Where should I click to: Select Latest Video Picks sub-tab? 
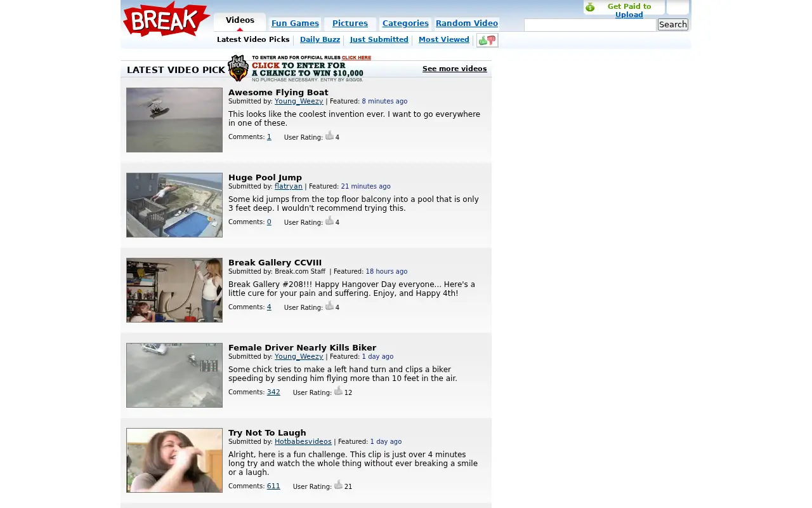pyautogui.click(x=253, y=39)
